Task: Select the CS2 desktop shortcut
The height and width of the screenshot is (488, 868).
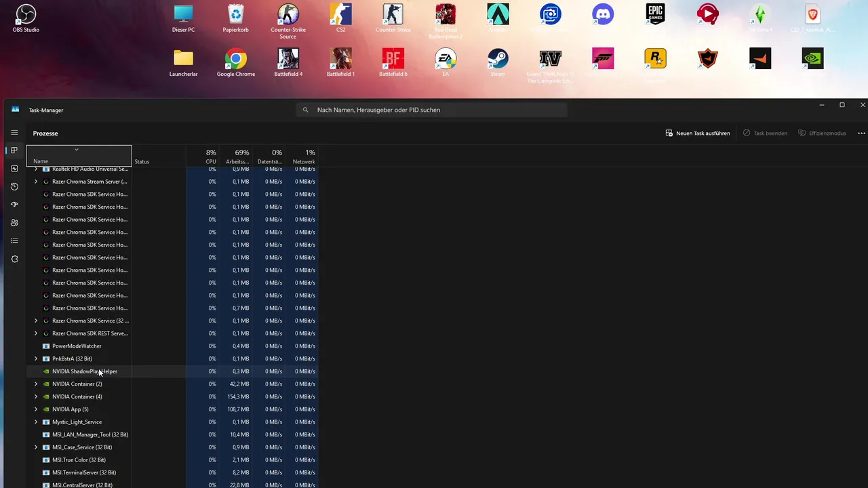Action: 340,18
